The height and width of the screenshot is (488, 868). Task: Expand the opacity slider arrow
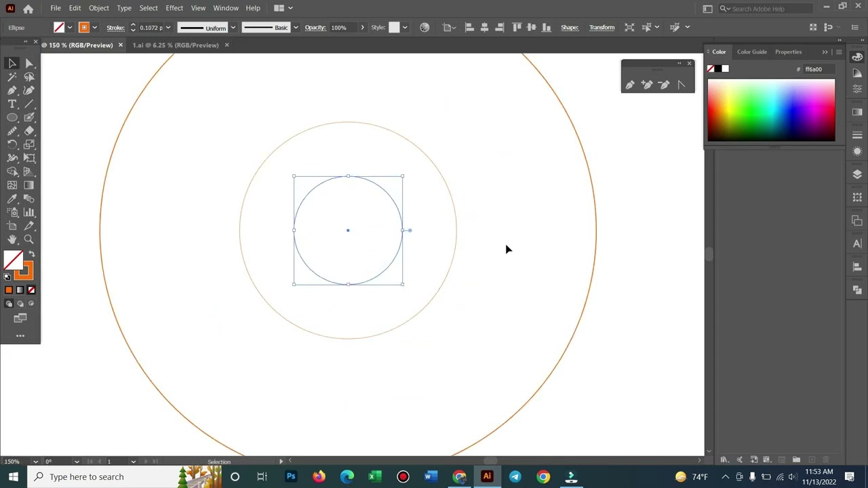point(362,27)
